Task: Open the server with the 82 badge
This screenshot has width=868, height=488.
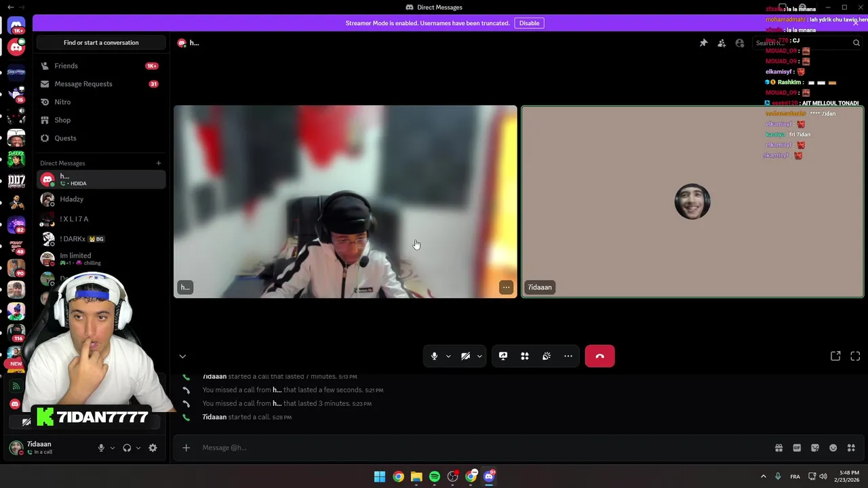Action: [x=16, y=225]
